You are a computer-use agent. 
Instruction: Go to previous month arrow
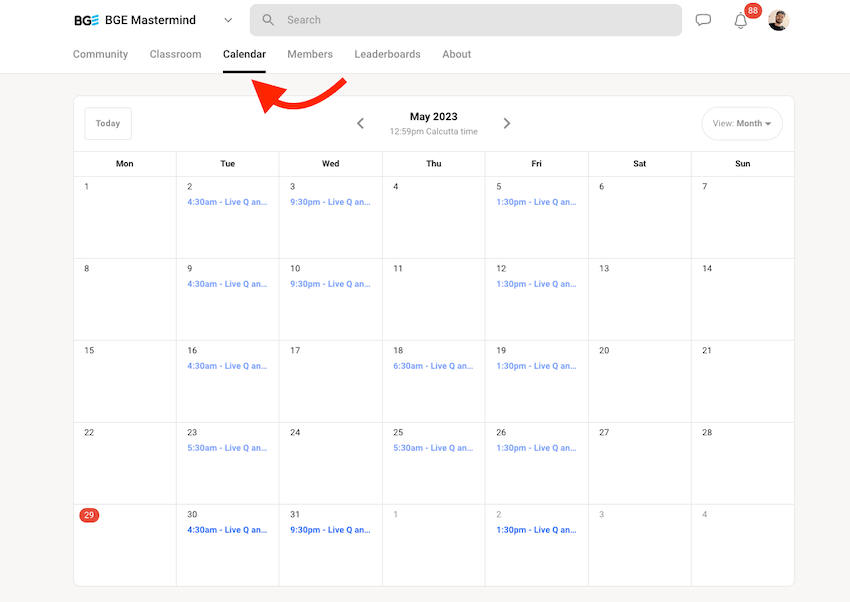click(361, 123)
